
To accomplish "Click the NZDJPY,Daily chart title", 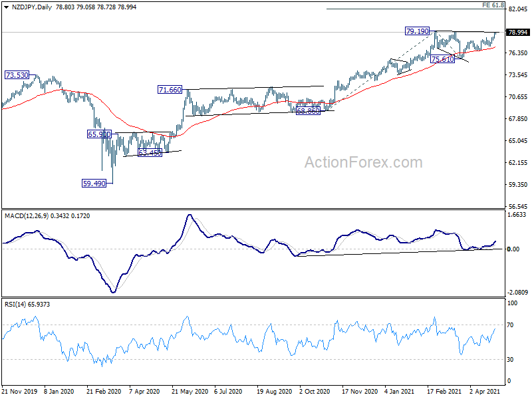I will tap(27, 5).
